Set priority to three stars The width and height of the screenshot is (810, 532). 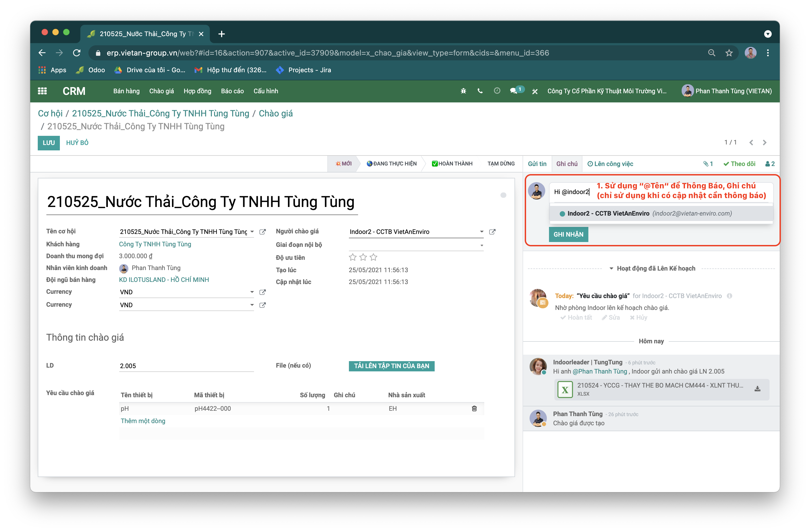(x=373, y=257)
